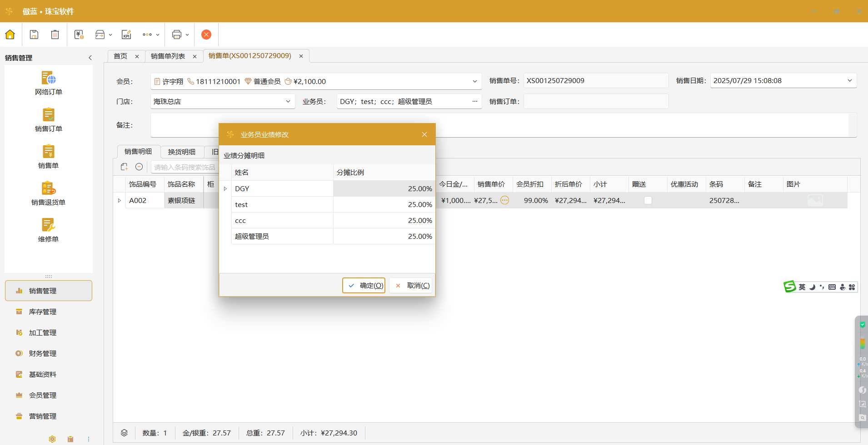Open the 销售退货单 sidebar icon
This screenshot has width=868, height=445.
click(x=49, y=193)
